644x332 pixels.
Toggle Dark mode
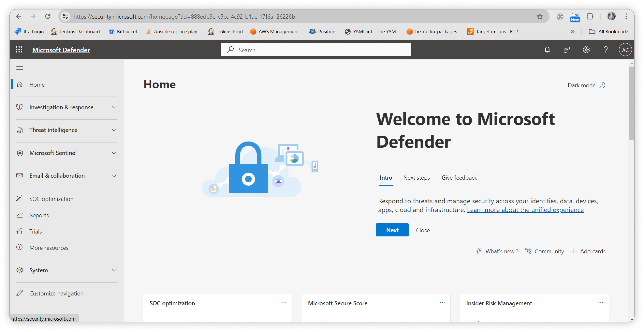586,85
